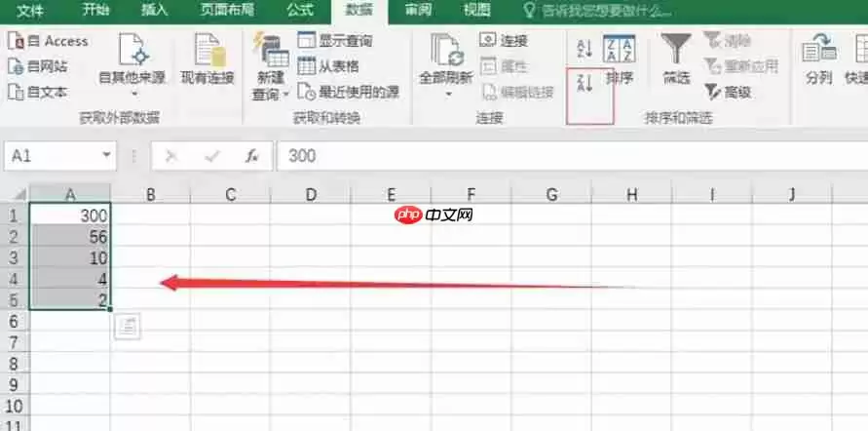The height and width of the screenshot is (431, 868).
Task: Toggle the 筛选 filter funnel
Action: 676,59
